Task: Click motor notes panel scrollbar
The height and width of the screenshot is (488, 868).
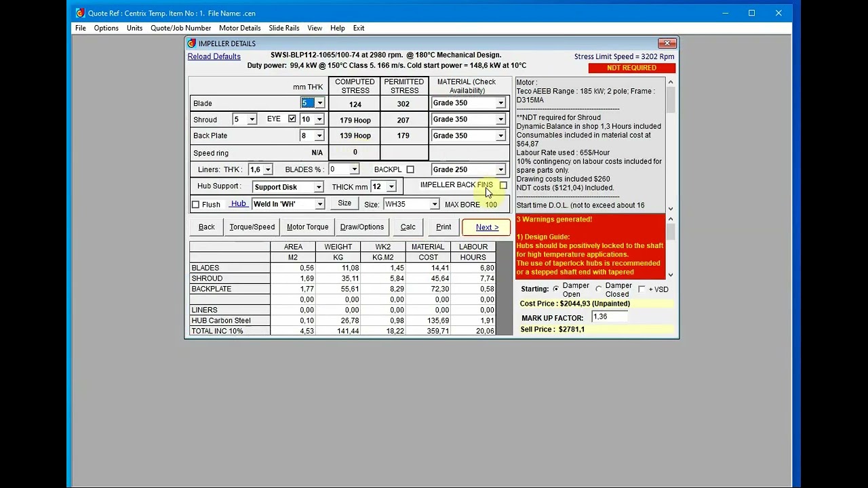Action: pos(671,146)
